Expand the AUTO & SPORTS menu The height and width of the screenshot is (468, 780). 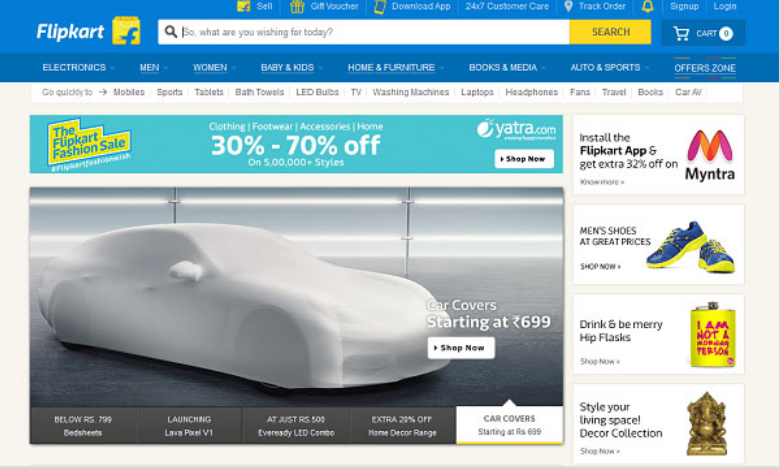(610, 67)
